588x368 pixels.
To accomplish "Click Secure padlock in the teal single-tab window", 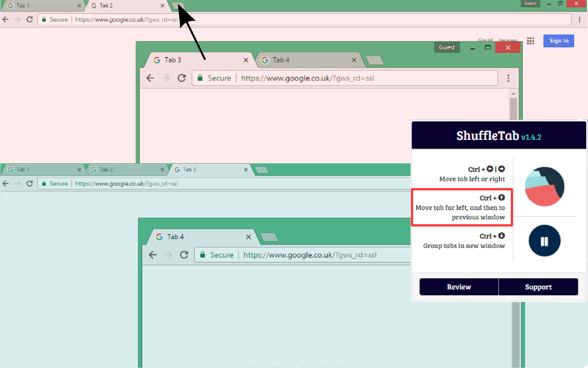I will [203, 255].
